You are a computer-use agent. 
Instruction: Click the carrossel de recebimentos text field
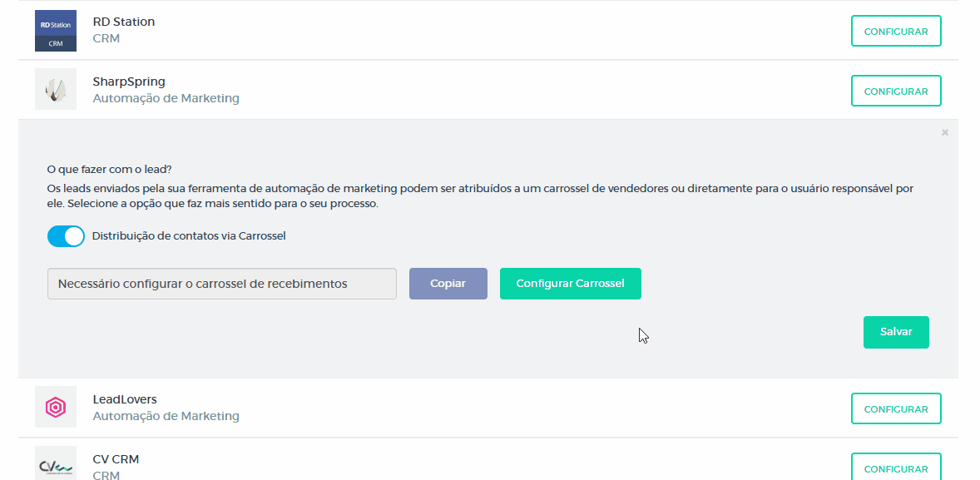coord(222,284)
